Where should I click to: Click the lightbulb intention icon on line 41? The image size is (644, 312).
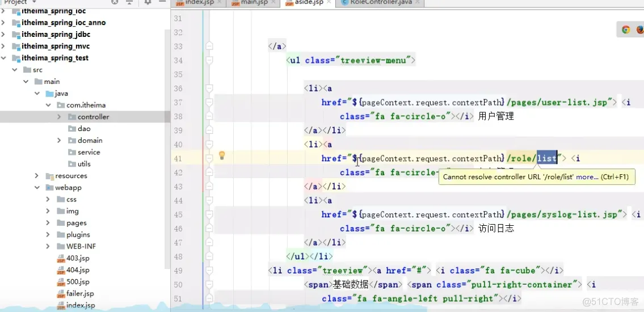click(222, 155)
